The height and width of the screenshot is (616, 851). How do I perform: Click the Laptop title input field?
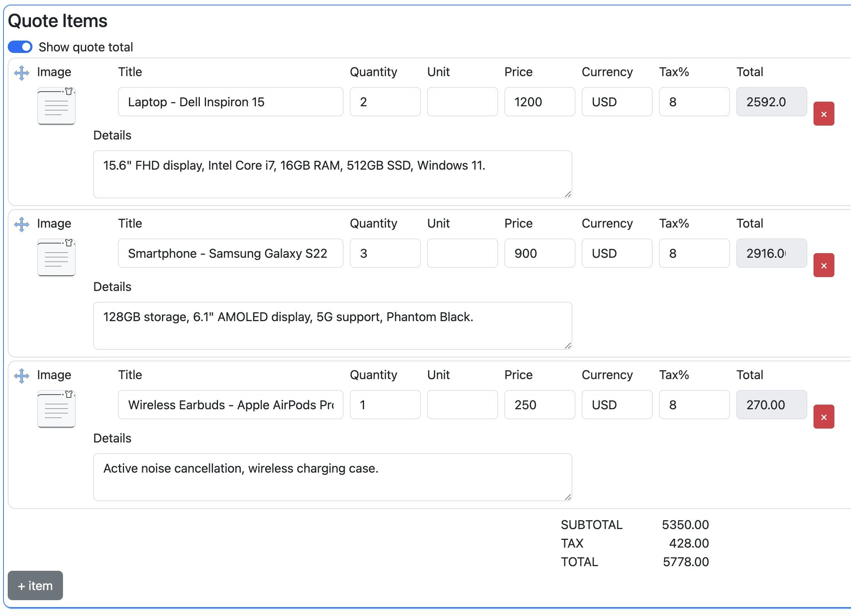[230, 102]
